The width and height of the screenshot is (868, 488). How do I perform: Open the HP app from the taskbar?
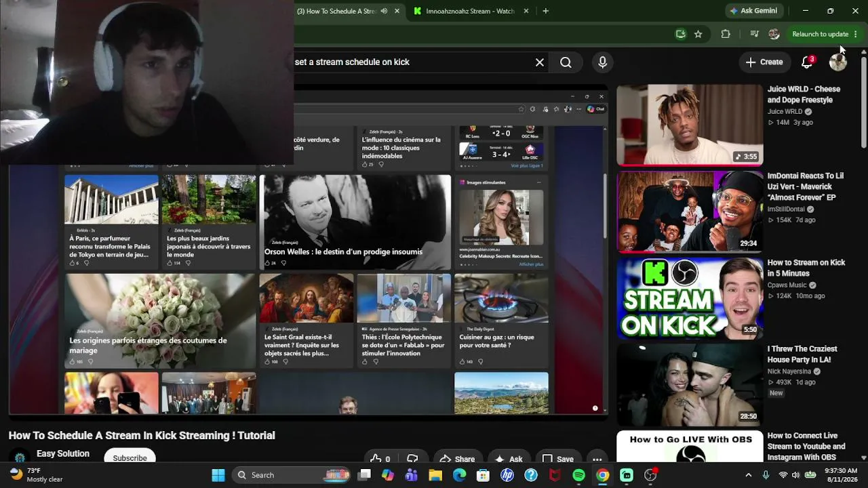[507, 475]
